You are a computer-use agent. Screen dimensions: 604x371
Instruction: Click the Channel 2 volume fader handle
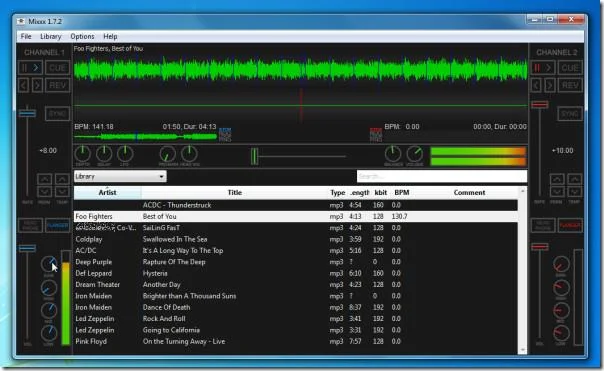click(x=540, y=247)
